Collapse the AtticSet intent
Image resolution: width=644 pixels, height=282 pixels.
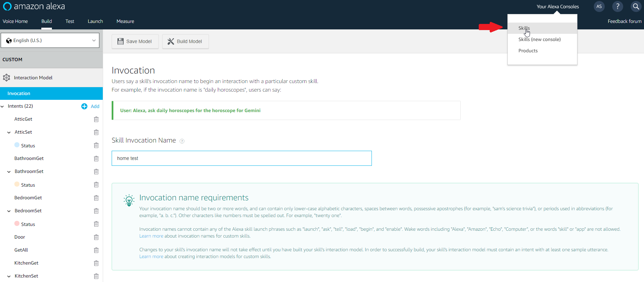coord(9,132)
